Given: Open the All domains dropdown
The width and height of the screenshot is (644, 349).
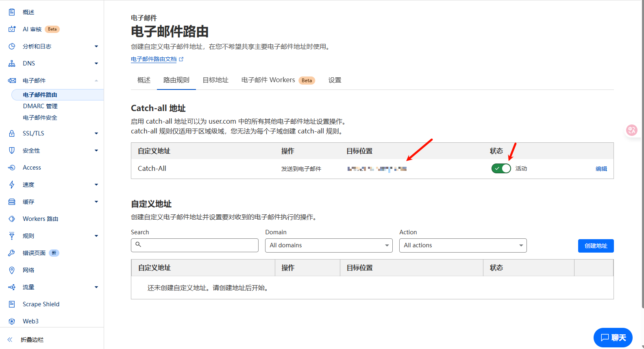Looking at the screenshot, I should tap(329, 245).
